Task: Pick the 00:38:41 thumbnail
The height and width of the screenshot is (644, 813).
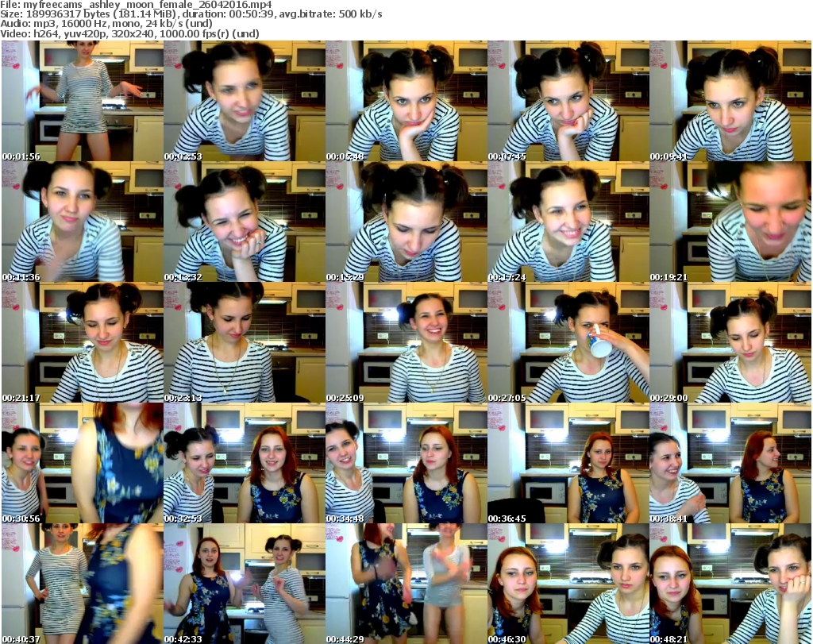Action: coord(730,464)
